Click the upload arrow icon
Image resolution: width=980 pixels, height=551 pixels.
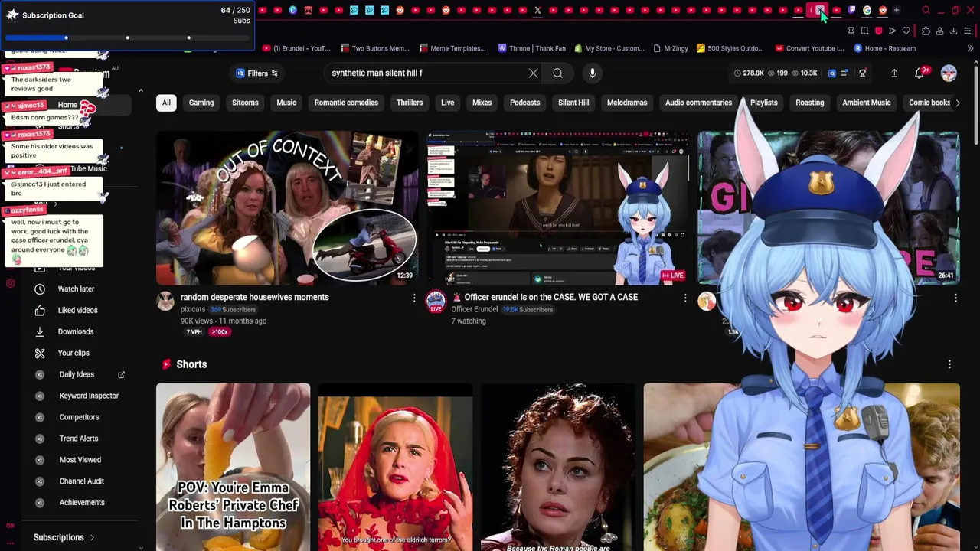coord(894,73)
